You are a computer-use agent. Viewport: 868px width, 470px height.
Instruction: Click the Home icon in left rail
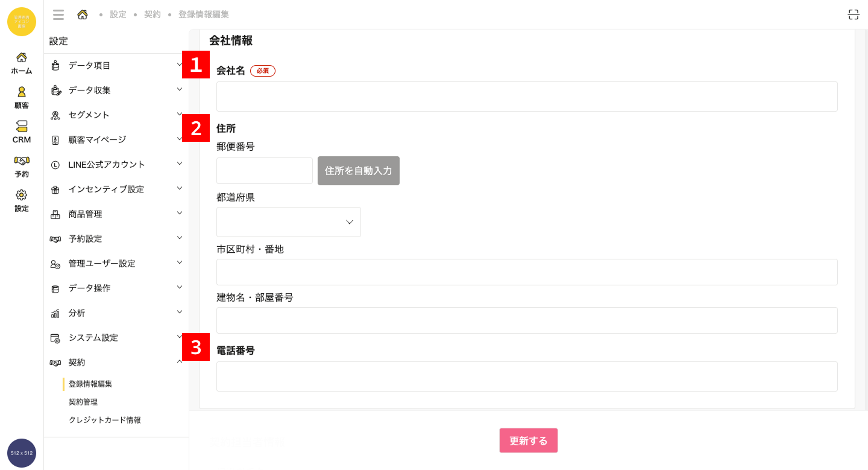(x=22, y=58)
